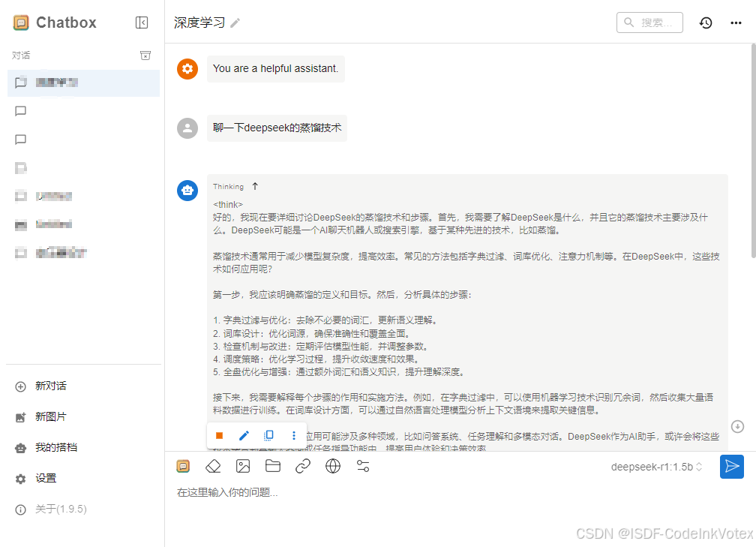Click the 新对话 plus-circle icon
Image resolution: width=756 pixels, height=547 pixels.
tap(21, 386)
